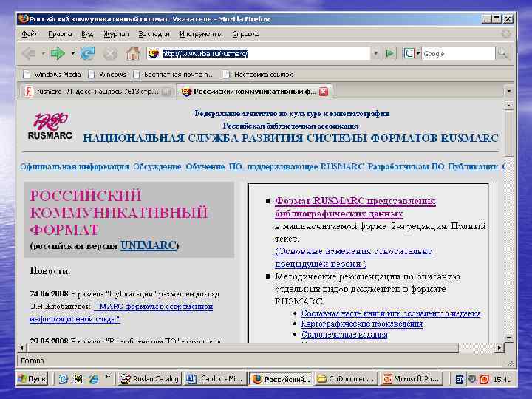Switch to сба doc Microsoft Word taskbar button
Screen dimensions: 532x399
[215, 378]
